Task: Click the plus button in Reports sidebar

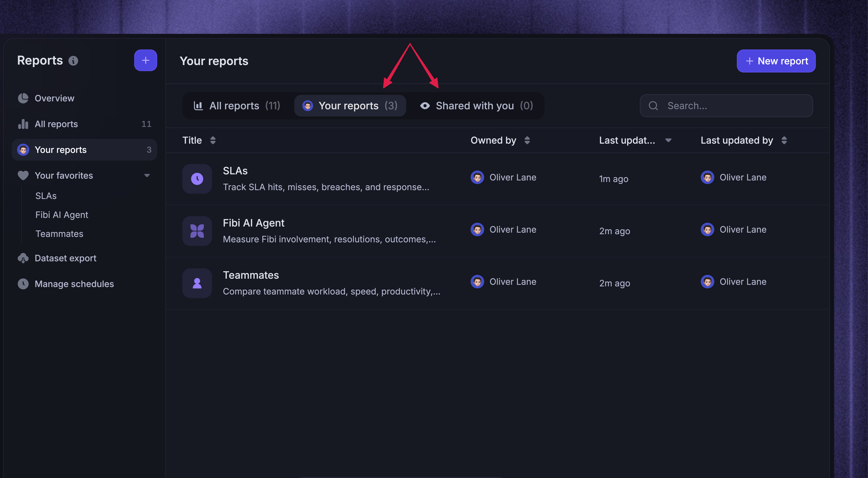Action: click(146, 60)
